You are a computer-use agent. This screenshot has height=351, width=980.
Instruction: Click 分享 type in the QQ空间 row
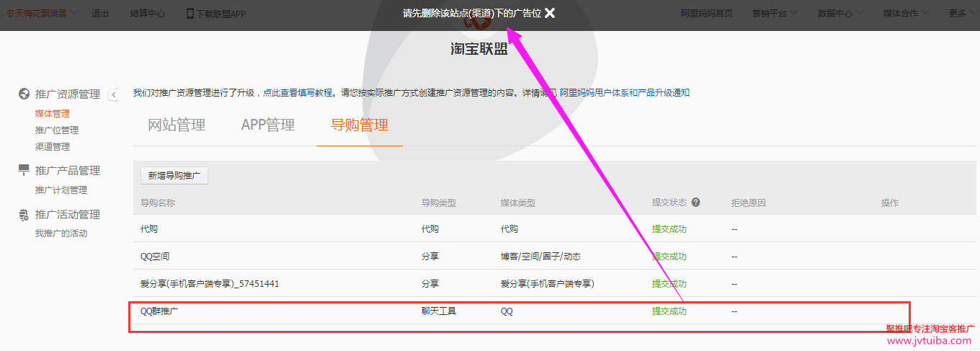[430, 257]
